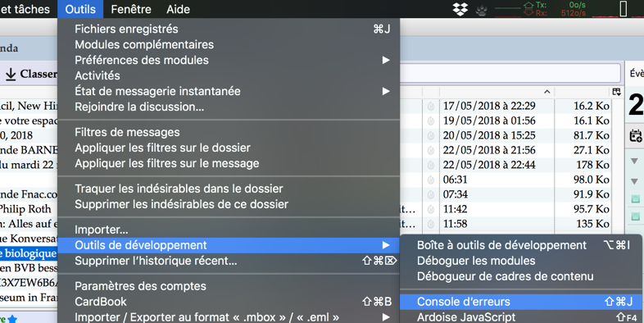The image size is (644, 323).
Task: Open the Dropbox menu bar icon
Action: point(460,9)
